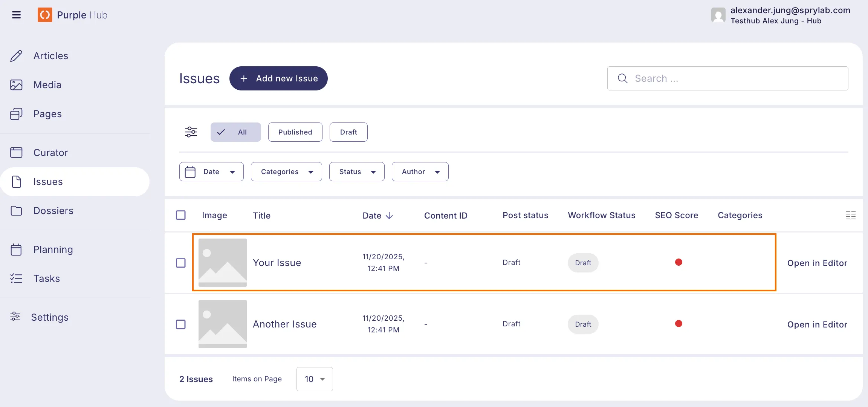The height and width of the screenshot is (407, 868).
Task: Click the Tasks checklist icon
Action: 16,278
